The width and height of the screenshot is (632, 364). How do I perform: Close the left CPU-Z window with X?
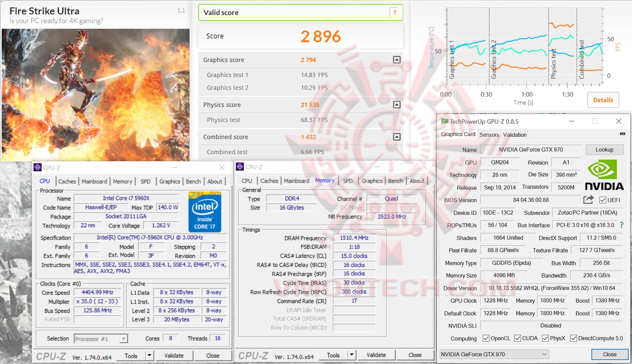click(222, 167)
